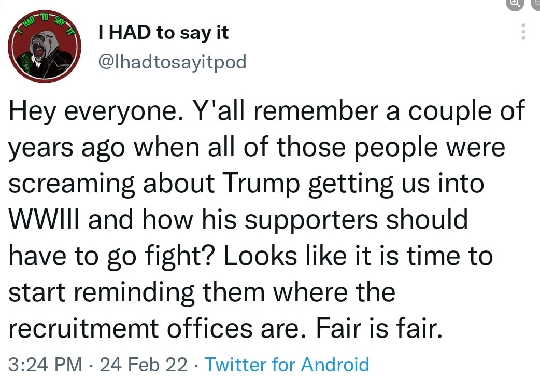This screenshot has height=392, width=540.
Task: Click the word "supporters" in the tweet
Action: tap(311, 221)
